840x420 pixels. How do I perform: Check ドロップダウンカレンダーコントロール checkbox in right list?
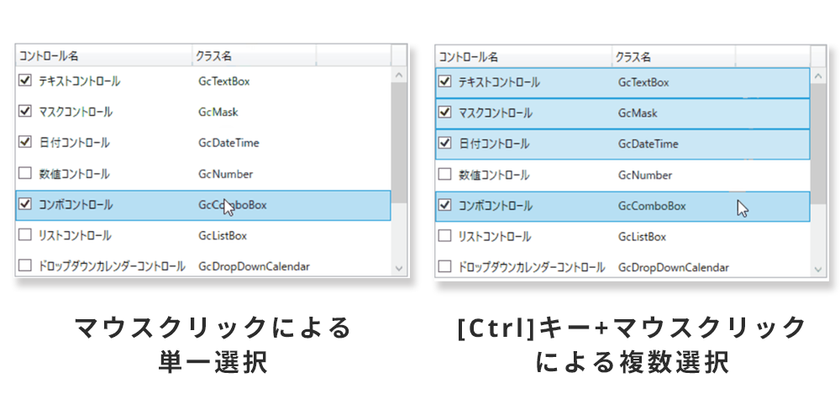(x=445, y=266)
